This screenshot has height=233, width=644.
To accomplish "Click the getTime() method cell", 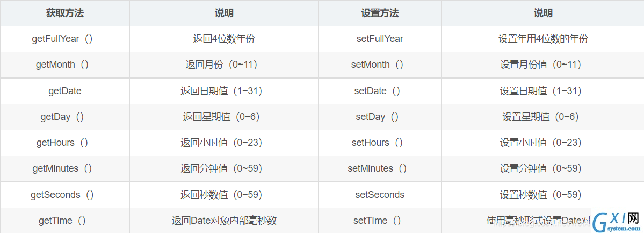I will (x=65, y=221).
